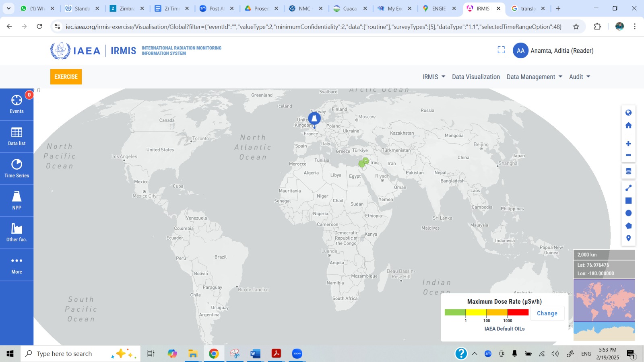Show NPP facilities from sidebar
The width and height of the screenshot is (644, 362).
(17, 201)
